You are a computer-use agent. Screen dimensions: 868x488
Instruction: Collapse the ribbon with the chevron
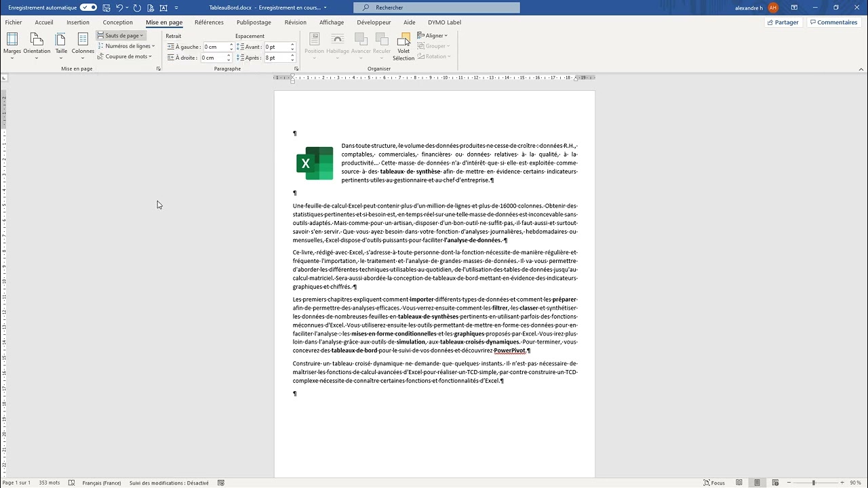(861, 69)
